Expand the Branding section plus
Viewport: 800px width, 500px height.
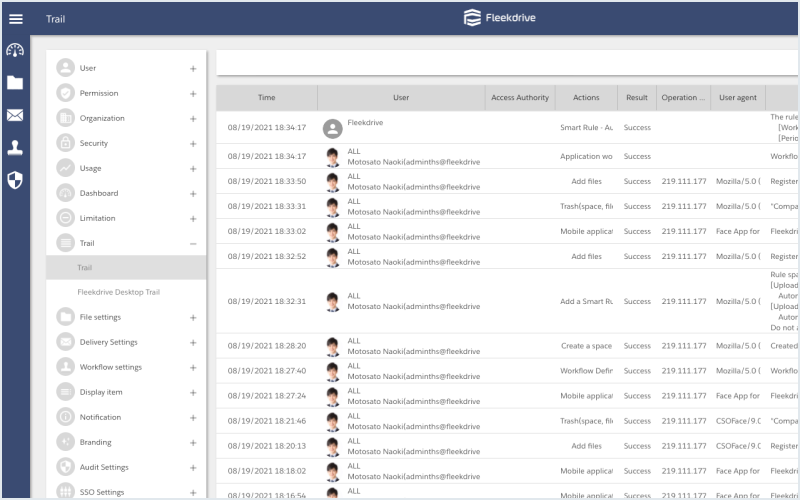(x=193, y=443)
